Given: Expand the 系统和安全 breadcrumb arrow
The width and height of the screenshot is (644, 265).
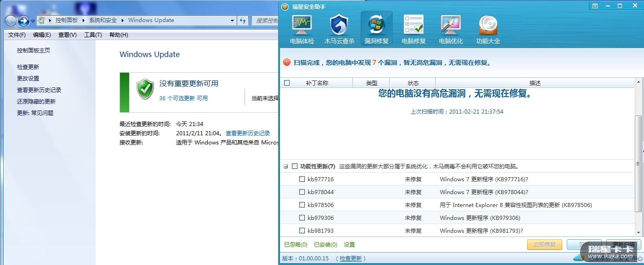Looking at the screenshot, I should point(122,20).
